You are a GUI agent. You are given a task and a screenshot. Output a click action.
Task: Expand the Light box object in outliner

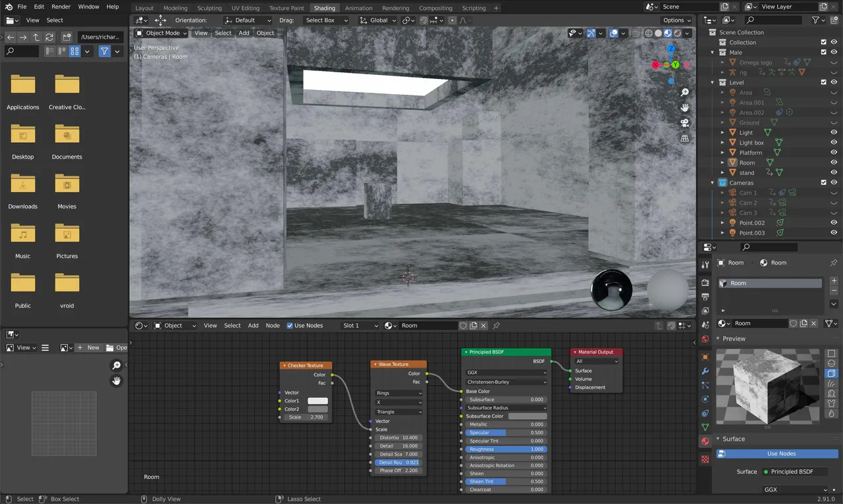click(722, 143)
